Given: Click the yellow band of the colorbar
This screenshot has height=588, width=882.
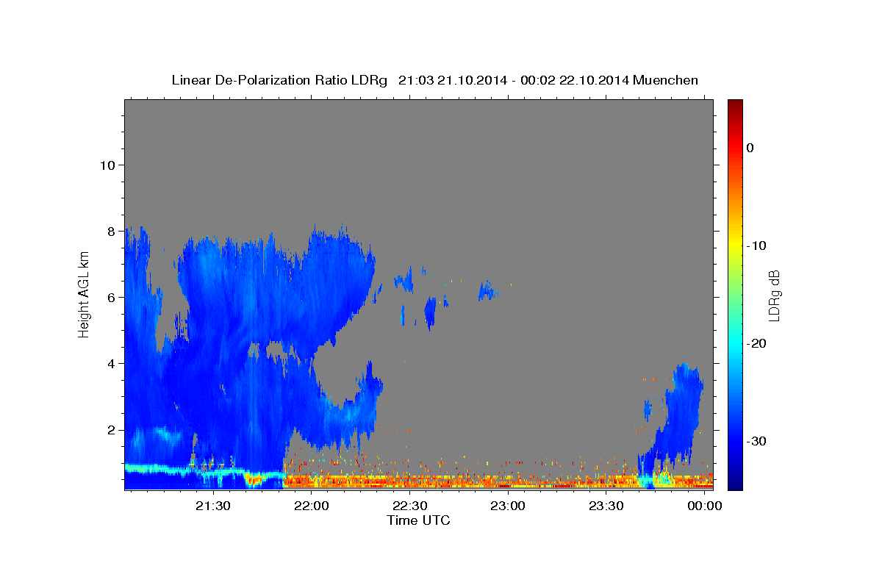Looking at the screenshot, I should point(735,243).
